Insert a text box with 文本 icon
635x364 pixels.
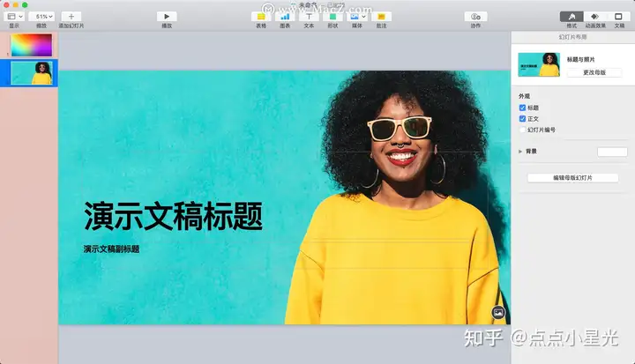pos(309,17)
